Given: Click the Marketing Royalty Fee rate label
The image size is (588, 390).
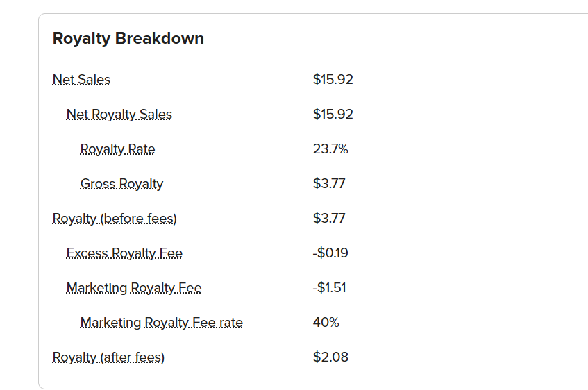Looking at the screenshot, I should point(162,323).
